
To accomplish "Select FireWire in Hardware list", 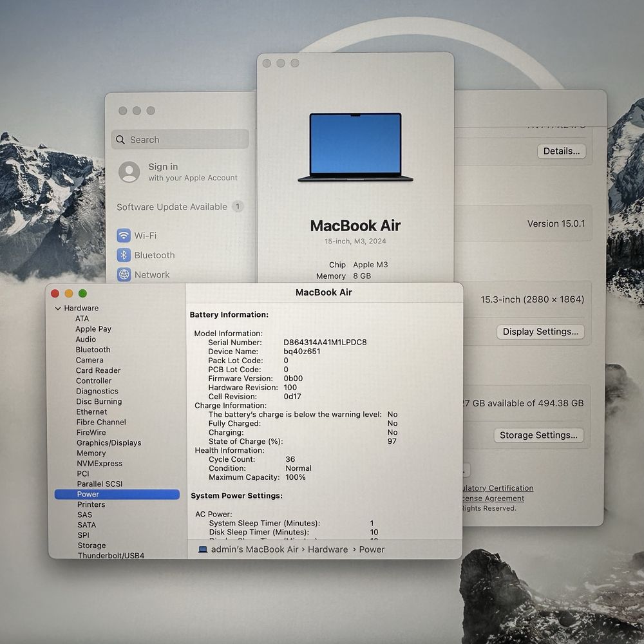I will (91, 432).
